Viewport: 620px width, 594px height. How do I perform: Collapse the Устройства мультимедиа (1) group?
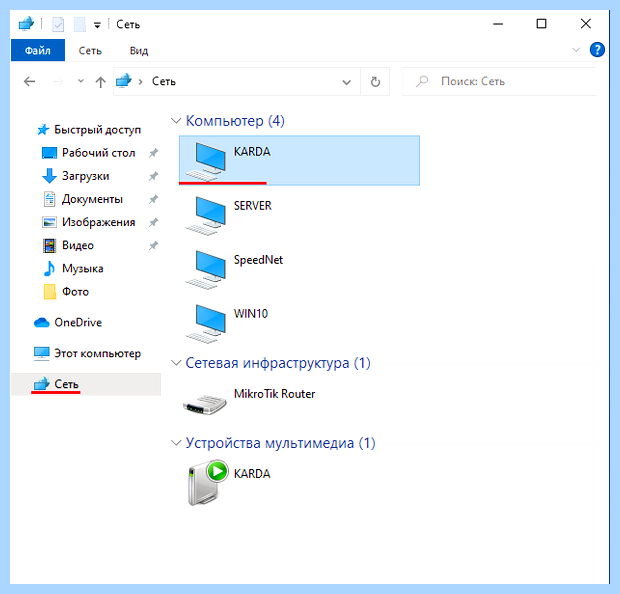click(176, 443)
